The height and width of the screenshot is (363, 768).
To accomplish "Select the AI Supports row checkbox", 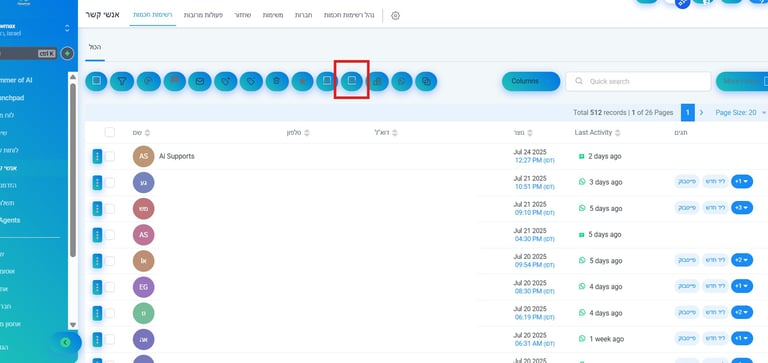I will point(110,156).
